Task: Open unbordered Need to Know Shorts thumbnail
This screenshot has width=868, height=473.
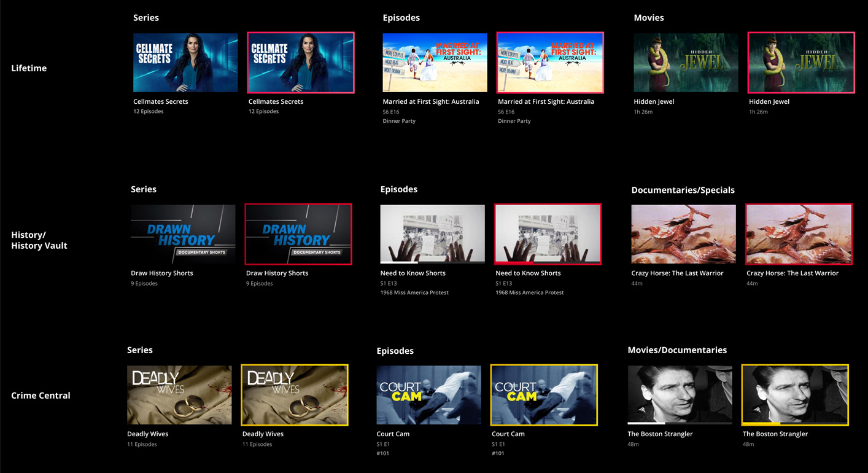Action: (x=432, y=234)
